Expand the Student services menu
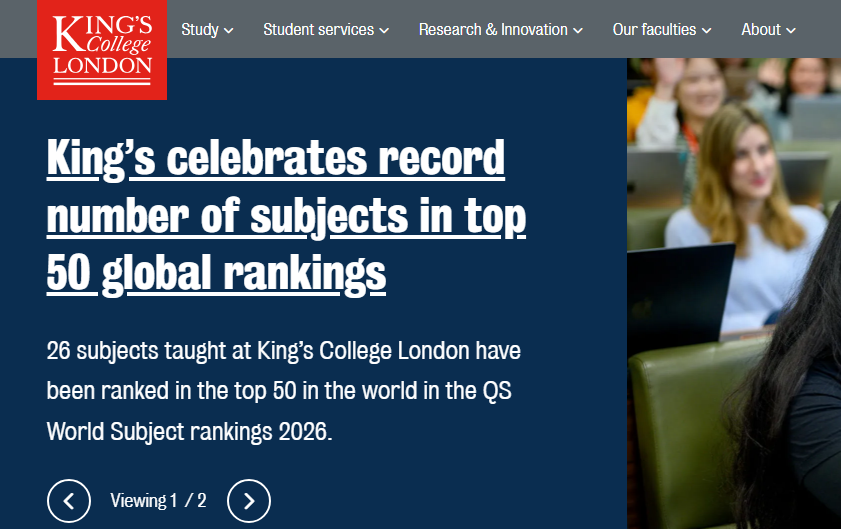This screenshot has height=529, width=841. (x=326, y=30)
